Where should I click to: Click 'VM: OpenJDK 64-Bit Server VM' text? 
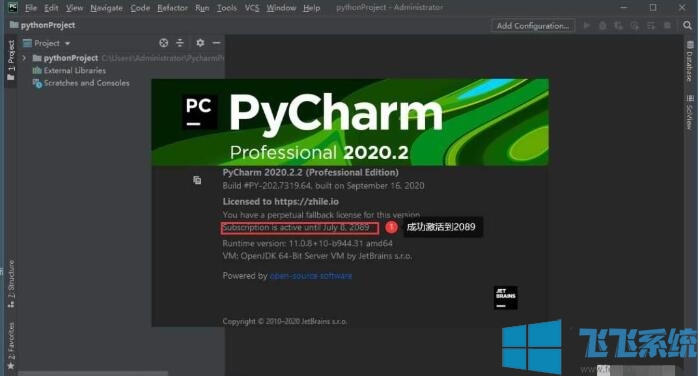pyautogui.click(x=317, y=256)
